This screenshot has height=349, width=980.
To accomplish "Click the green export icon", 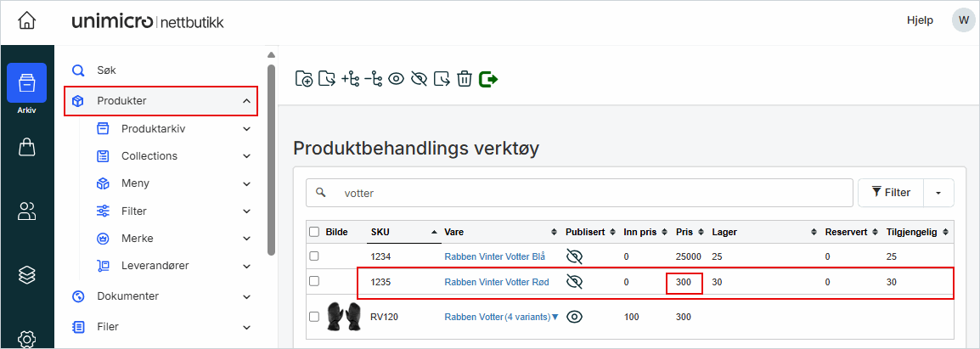I will click(x=488, y=79).
